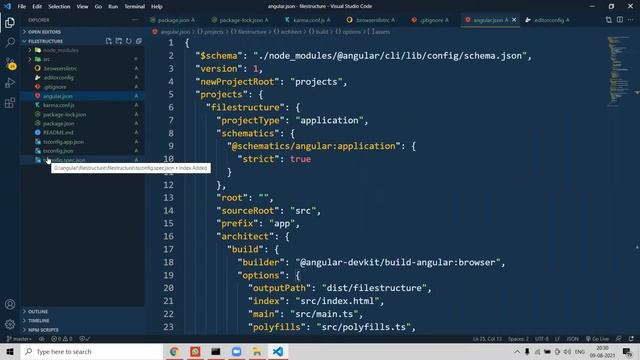Open Chrome from the taskbar

click(174, 351)
